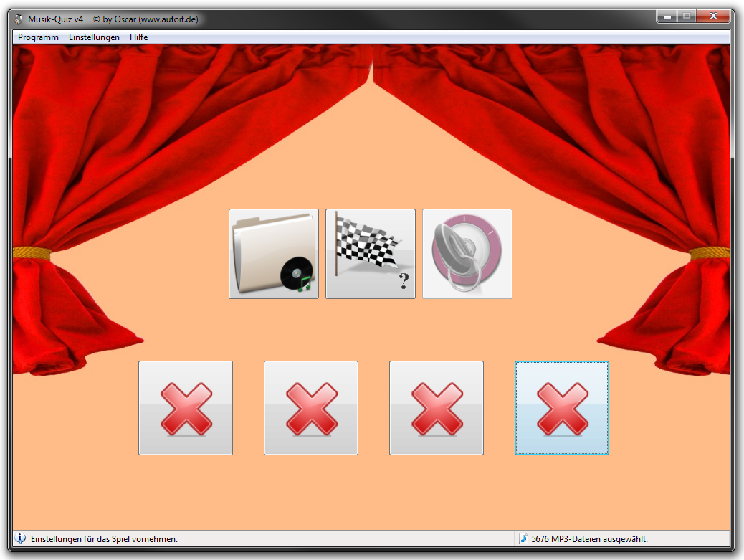Open the music folder selection icon
The image size is (744, 560).
point(273,254)
